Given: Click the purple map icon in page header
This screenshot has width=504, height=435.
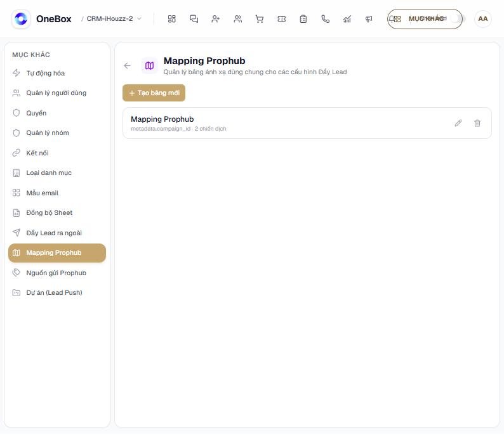Looking at the screenshot, I should (x=149, y=66).
